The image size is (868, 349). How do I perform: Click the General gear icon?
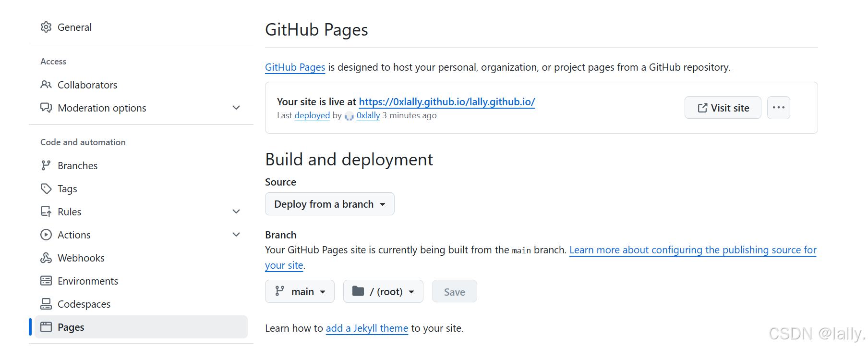point(46,27)
